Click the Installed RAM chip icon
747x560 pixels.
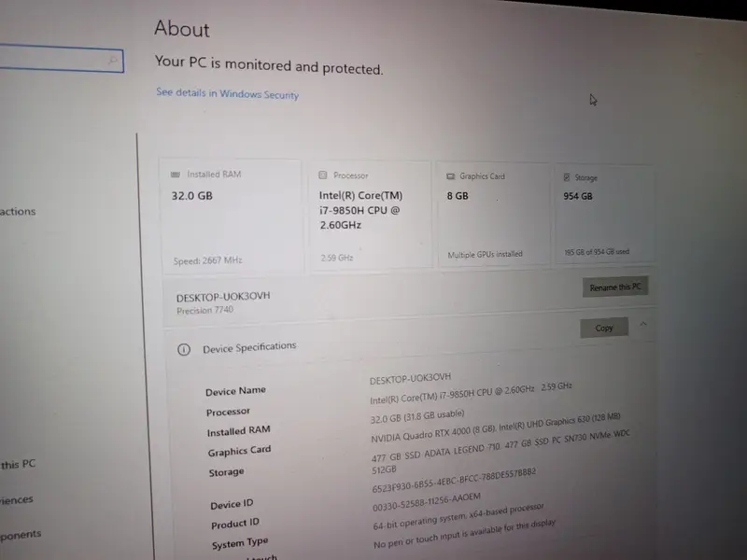pos(176,175)
